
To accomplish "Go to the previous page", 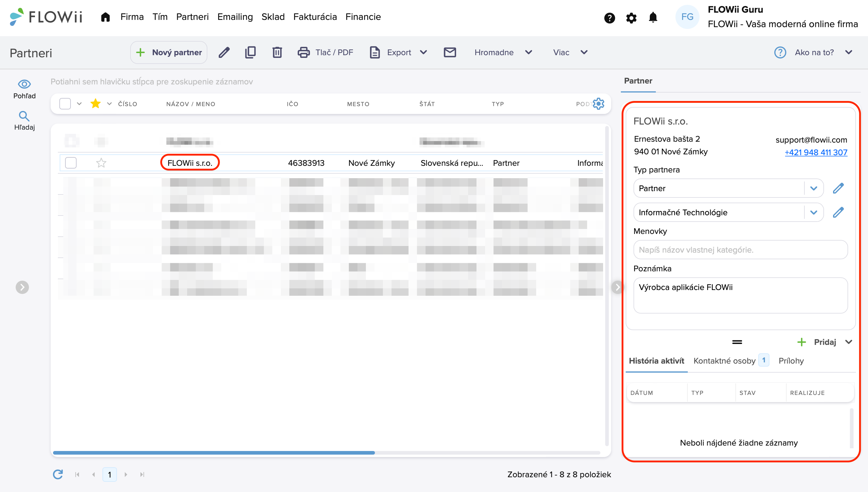I will coord(93,475).
